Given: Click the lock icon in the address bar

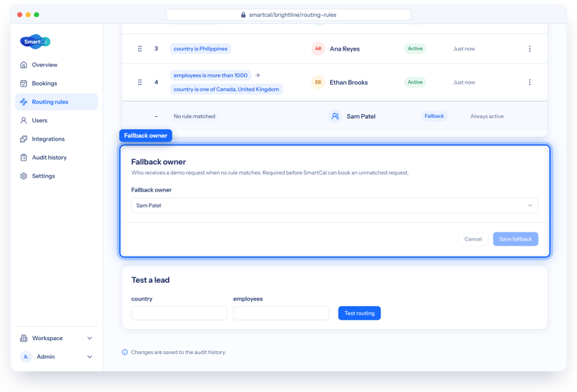Looking at the screenshot, I should (243, 15).
